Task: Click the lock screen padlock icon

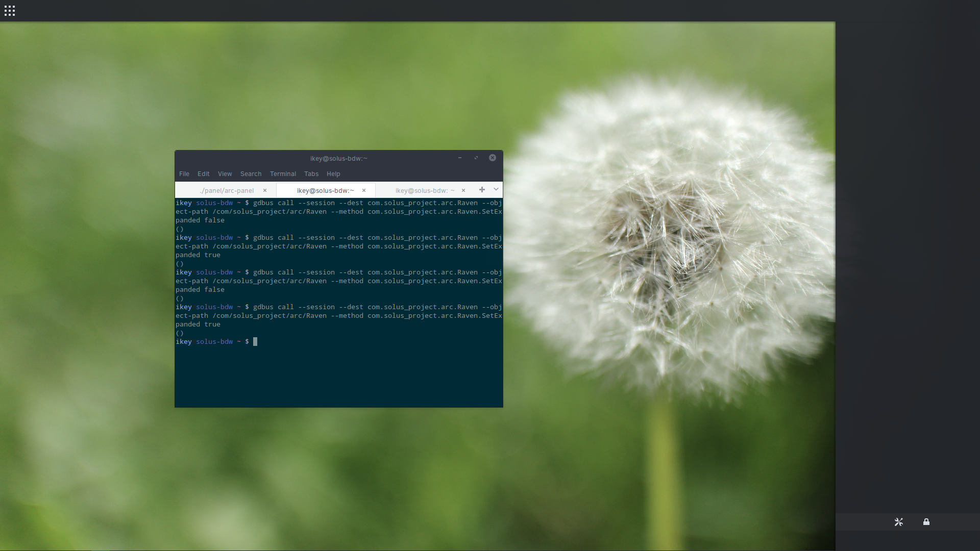Action: pos(926,522)
